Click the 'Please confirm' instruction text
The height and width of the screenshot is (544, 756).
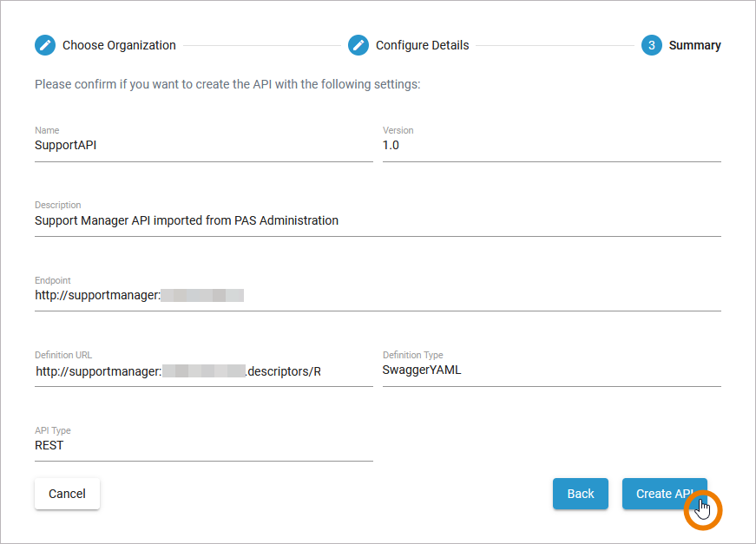tap(227, 85)
